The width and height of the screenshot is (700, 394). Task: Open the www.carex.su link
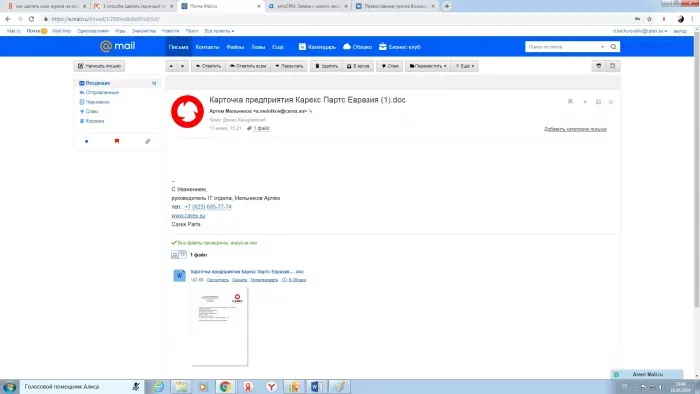pos(188,216)
